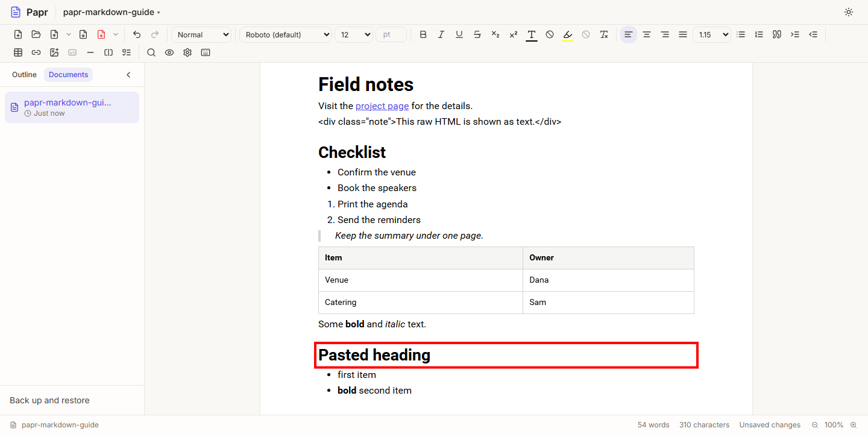Open the Roboto font family dropdown
868x434 pixels.
[286, 34]
